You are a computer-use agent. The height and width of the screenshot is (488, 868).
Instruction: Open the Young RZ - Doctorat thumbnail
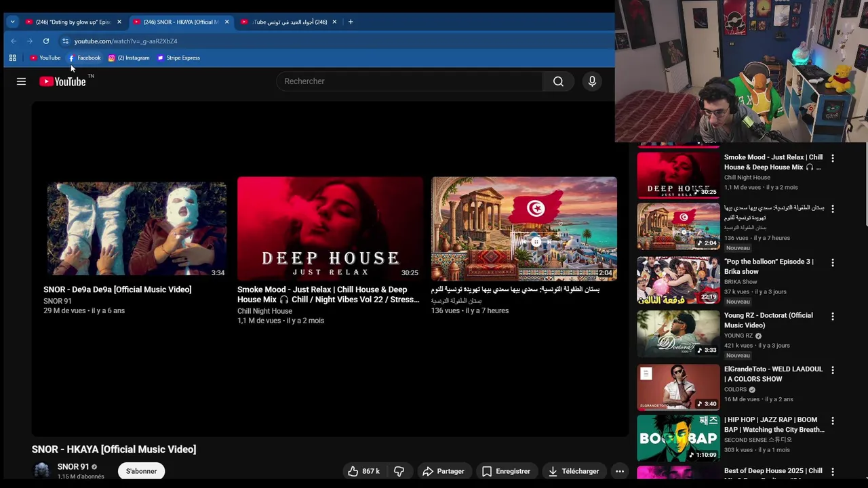click(x=678, y=333)
